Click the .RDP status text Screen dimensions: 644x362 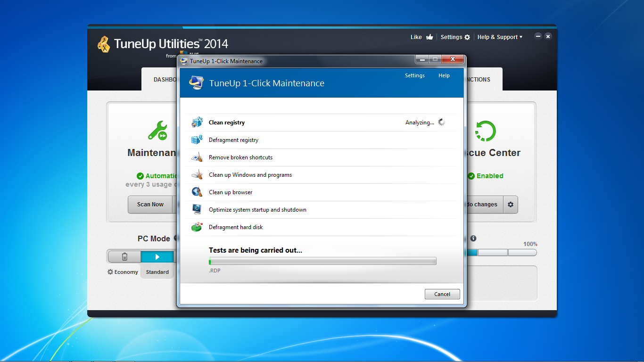(x=215, y=271)
